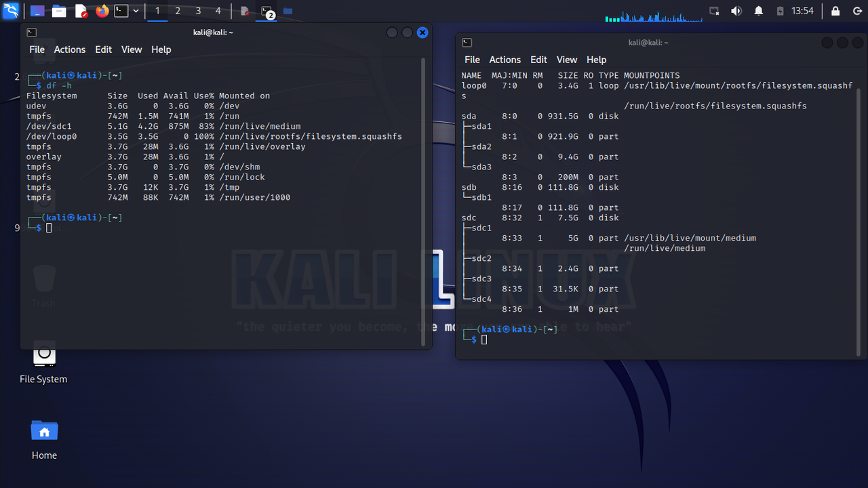The image size is (868, 488).
Task: Open File menu in lsblk terminal
Action: pyautogui.click(x=472, y=60)
